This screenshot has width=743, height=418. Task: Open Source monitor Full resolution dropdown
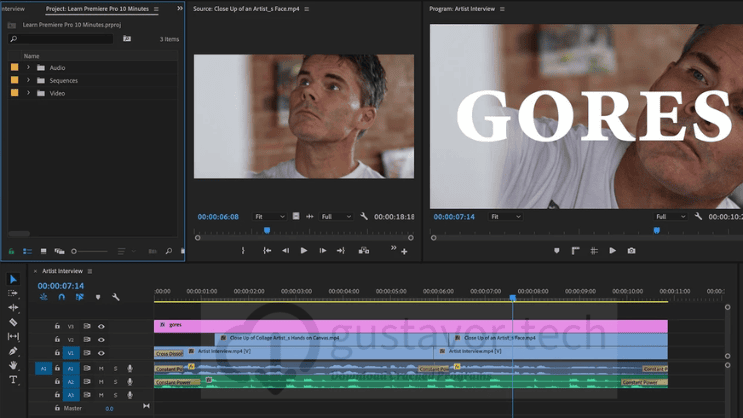point(336,217)
